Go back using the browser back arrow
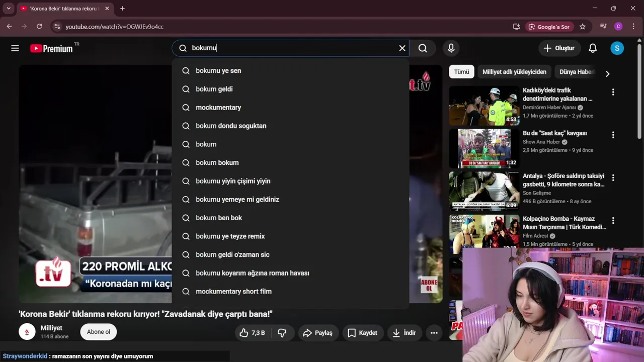Viewport: 644px width, 362px height. click(9, 27)
